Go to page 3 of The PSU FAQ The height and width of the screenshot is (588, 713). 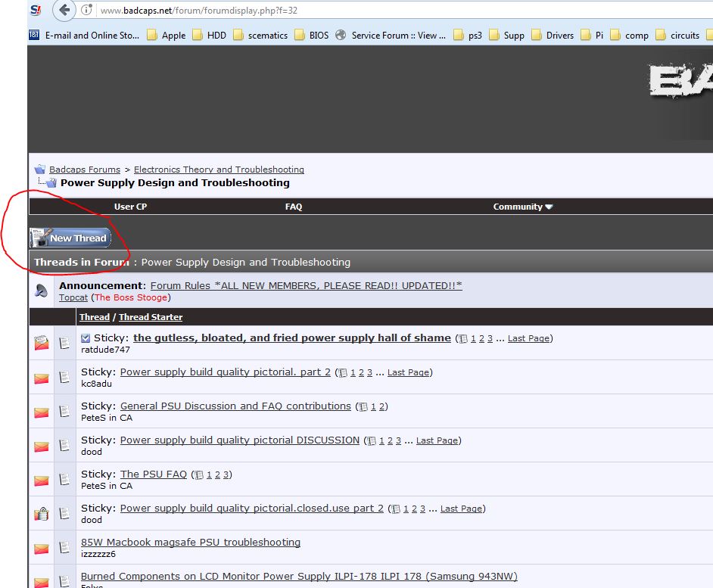pyautogui.click(x=226, y=474)
